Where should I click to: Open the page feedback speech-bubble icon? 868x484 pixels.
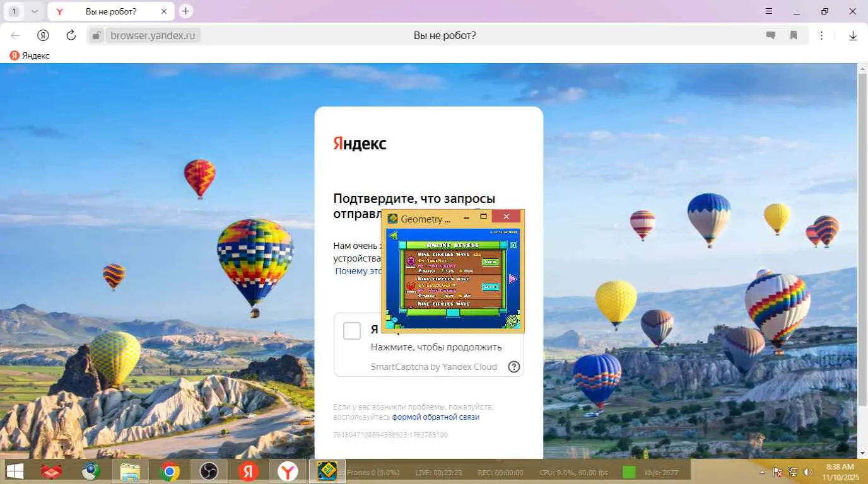770,35
